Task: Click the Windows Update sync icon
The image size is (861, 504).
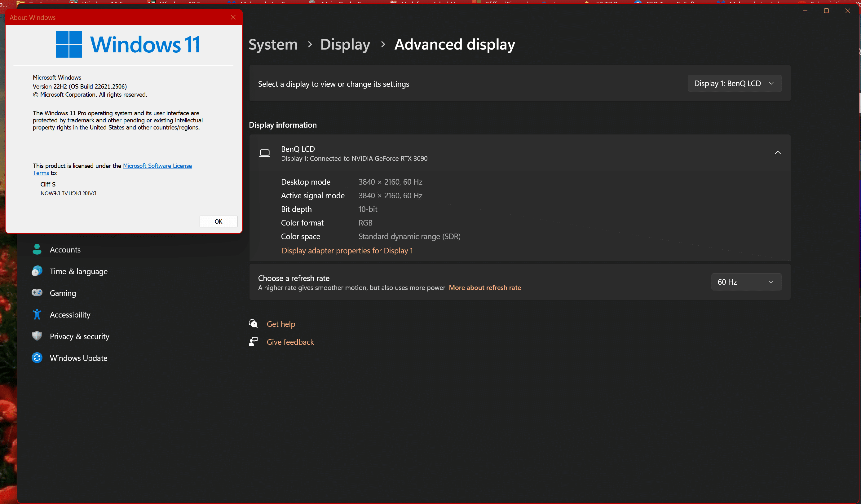Action: 37,357
